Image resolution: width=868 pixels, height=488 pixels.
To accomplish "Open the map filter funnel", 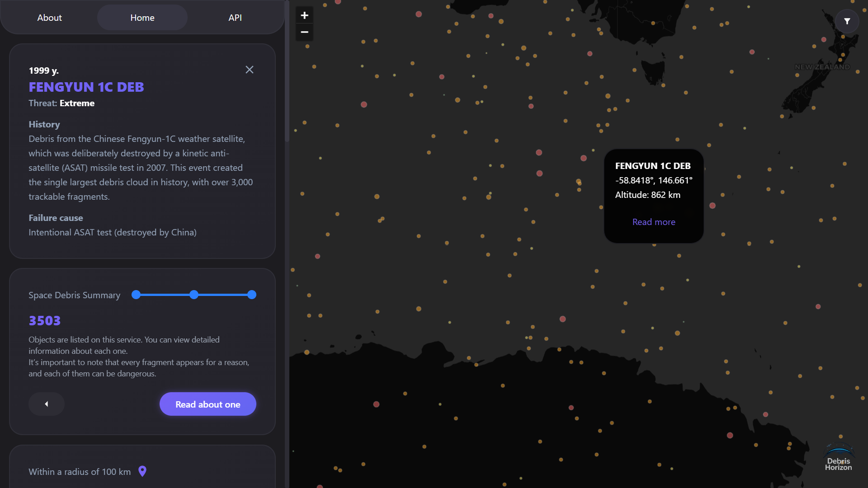I will (847, 21).
